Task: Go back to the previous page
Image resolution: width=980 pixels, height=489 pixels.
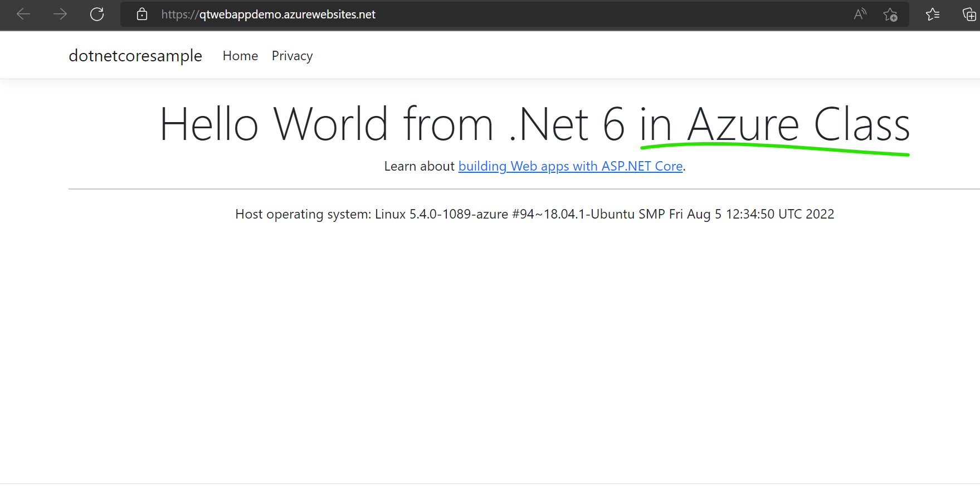Action: (x=23, y=14)
